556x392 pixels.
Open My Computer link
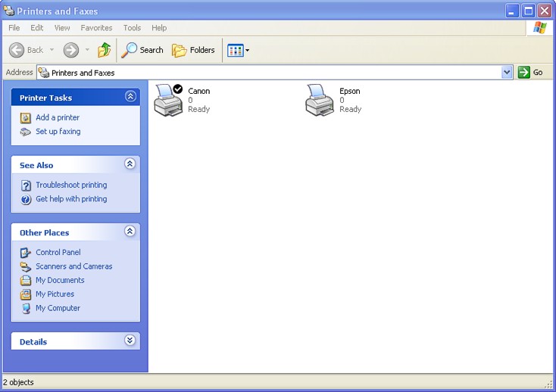58,308
